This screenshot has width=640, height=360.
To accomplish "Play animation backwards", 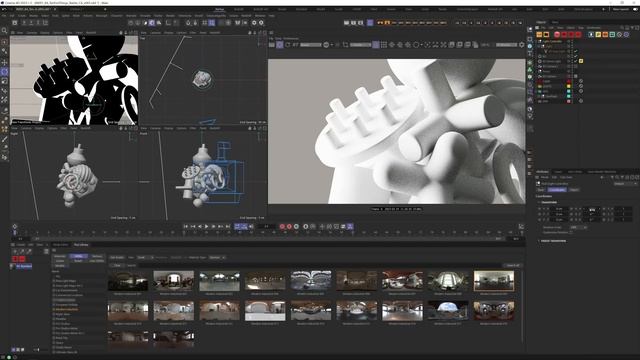I will point(200,226).
